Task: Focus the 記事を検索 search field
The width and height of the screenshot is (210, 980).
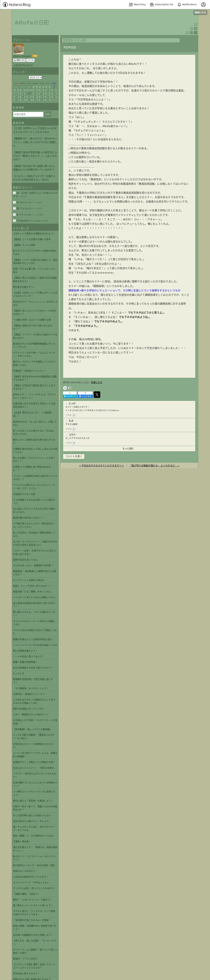Action: point(28,114)
